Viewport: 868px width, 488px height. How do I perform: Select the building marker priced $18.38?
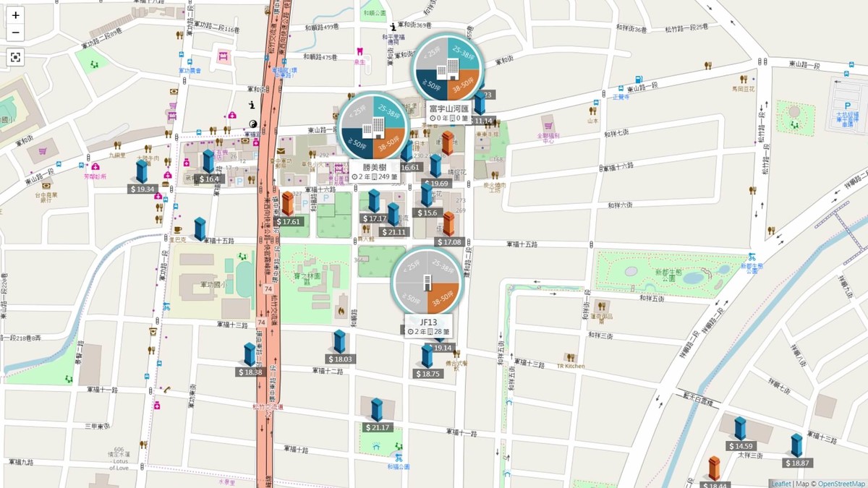250,359
